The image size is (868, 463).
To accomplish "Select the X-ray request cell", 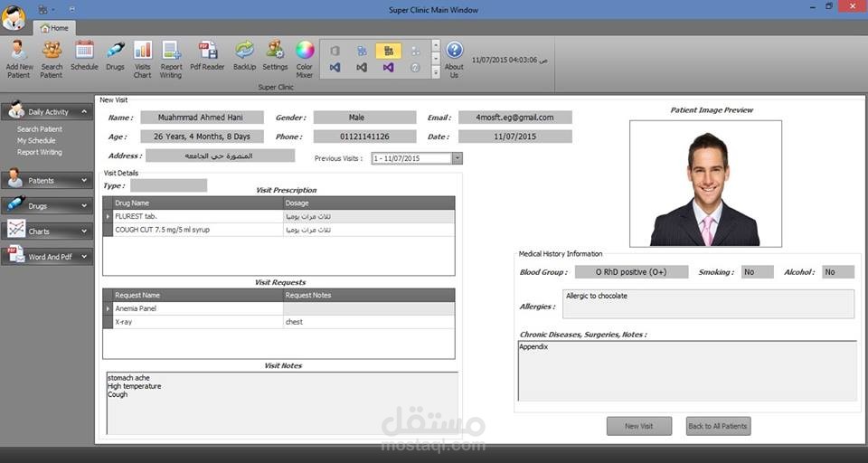I will (198, 322).
